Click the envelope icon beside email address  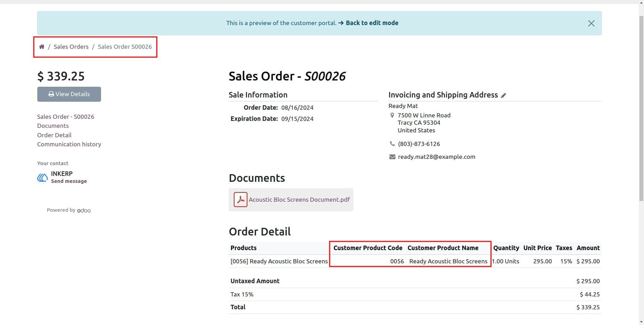click(392, 157)
